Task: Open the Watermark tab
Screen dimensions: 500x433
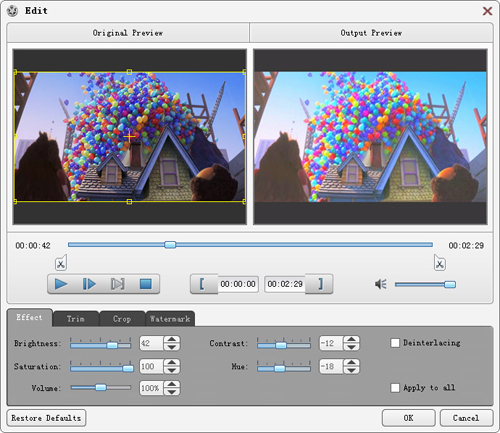Action: pyautogui.click(x=170, y=319)
